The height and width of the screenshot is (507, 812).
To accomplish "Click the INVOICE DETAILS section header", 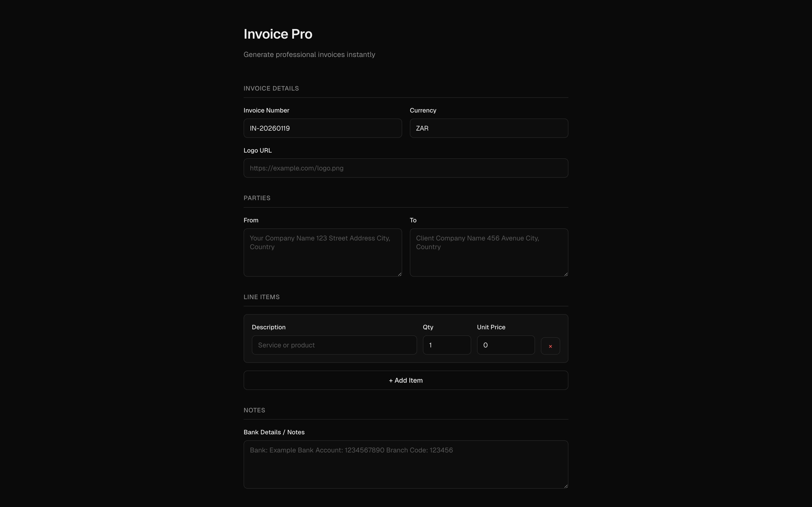I will (x=271, y=88).
